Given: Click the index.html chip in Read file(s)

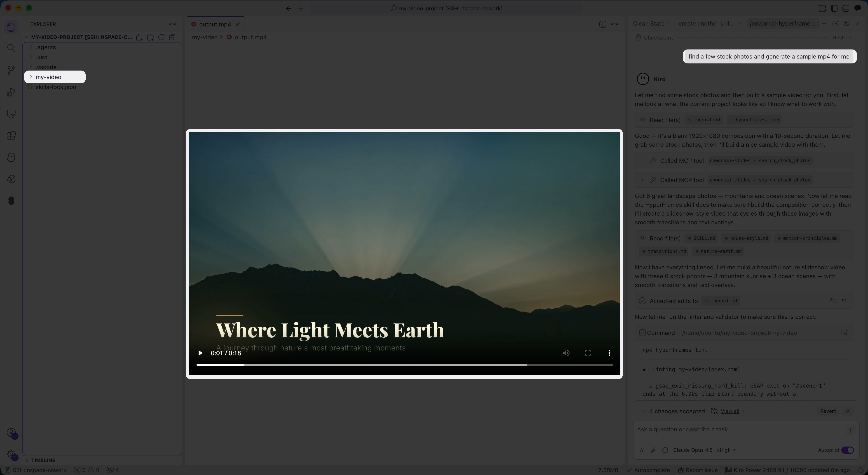Looking at the screenshot, I should (x=704, y=120).
